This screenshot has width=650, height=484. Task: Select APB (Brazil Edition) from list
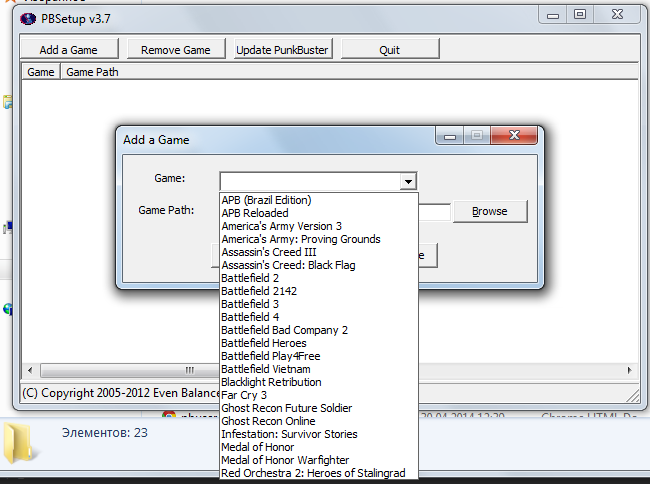[x=319, y=200]
